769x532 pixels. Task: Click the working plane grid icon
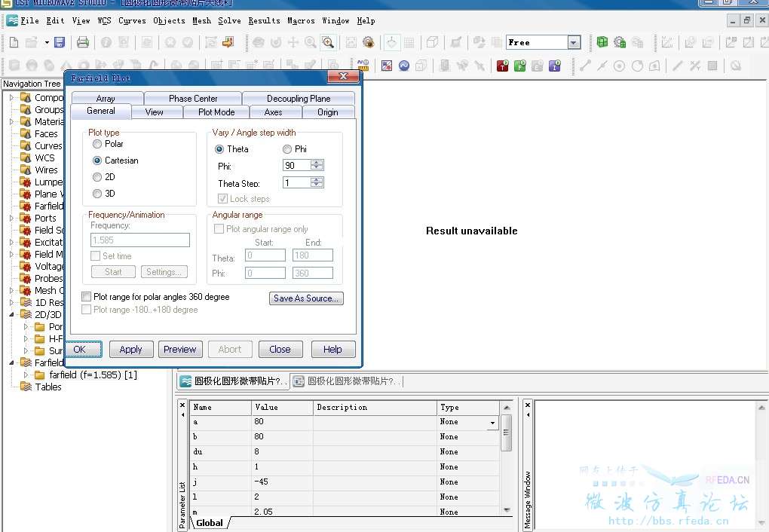409,43
